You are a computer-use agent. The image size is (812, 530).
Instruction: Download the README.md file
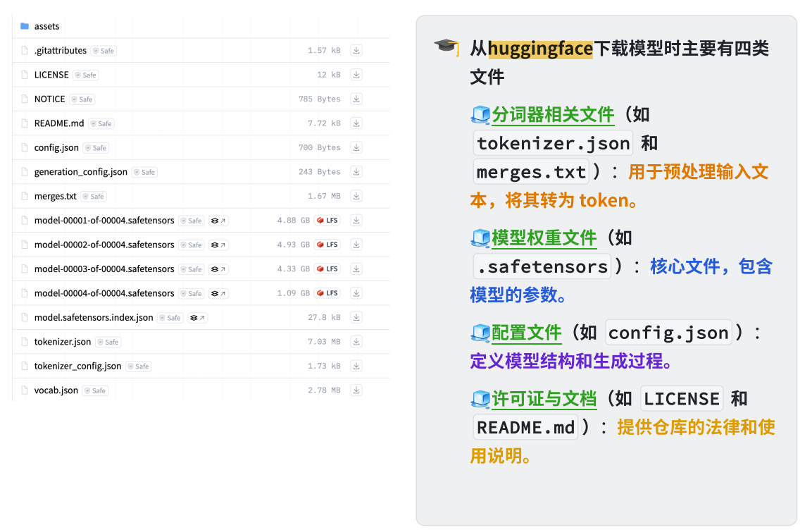tap(356, 123)
